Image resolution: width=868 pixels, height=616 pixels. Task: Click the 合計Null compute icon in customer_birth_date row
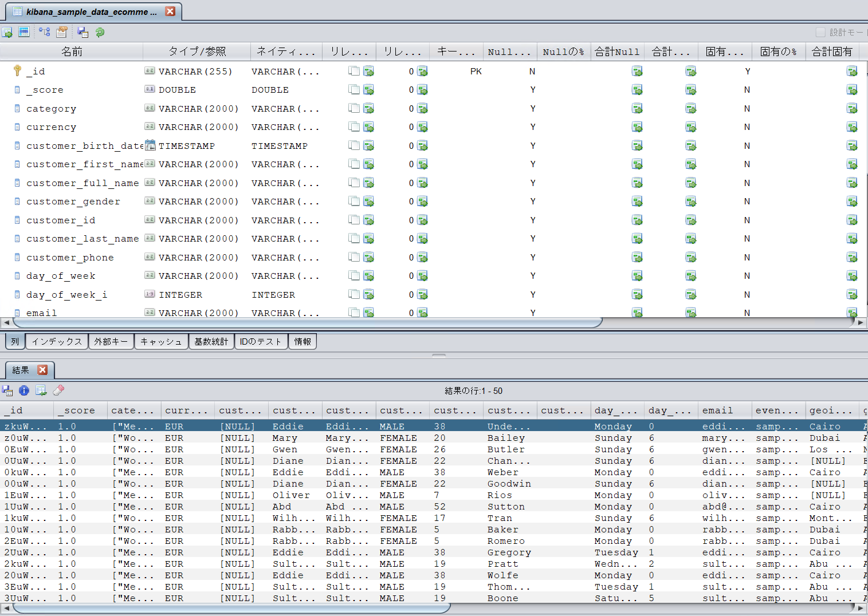[x=637, y=146]
